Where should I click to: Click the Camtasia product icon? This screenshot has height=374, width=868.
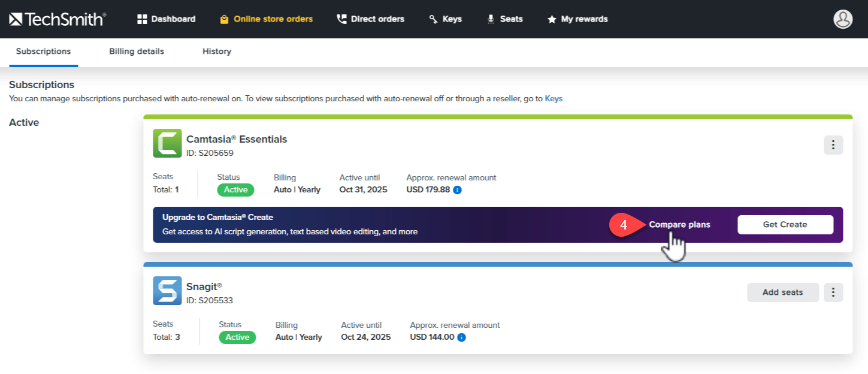coord(167,144)
